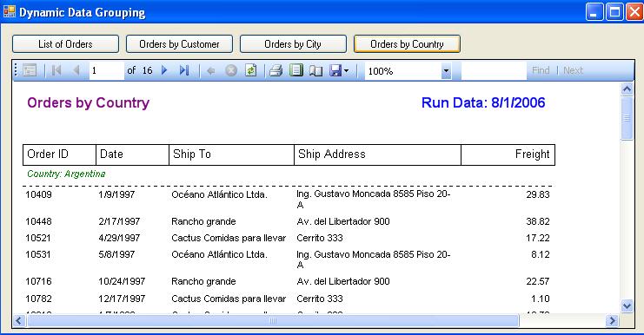Click horizontal scrollbar left arrow
This screenshot has height=335, width=644.
pos(19,320)
